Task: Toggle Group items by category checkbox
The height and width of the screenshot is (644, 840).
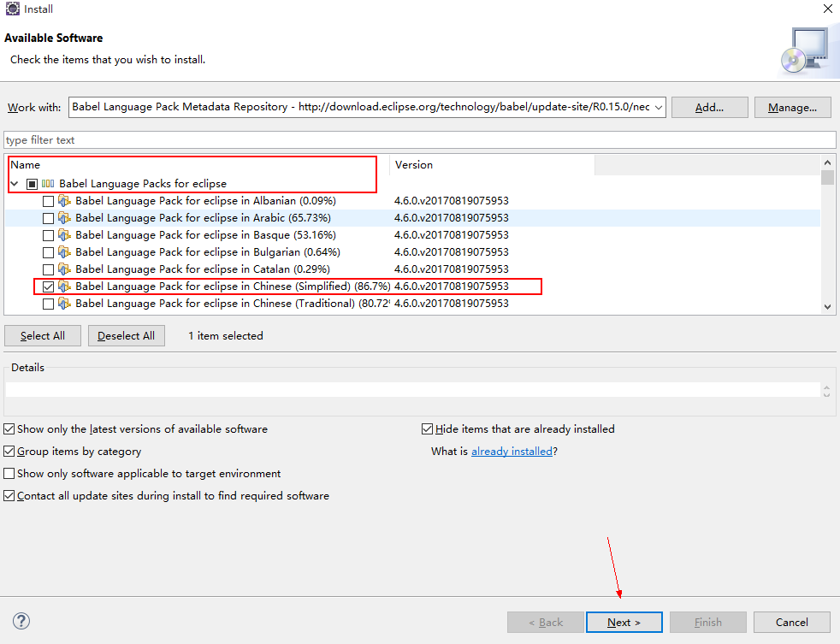Action: (x=9, y=452)
